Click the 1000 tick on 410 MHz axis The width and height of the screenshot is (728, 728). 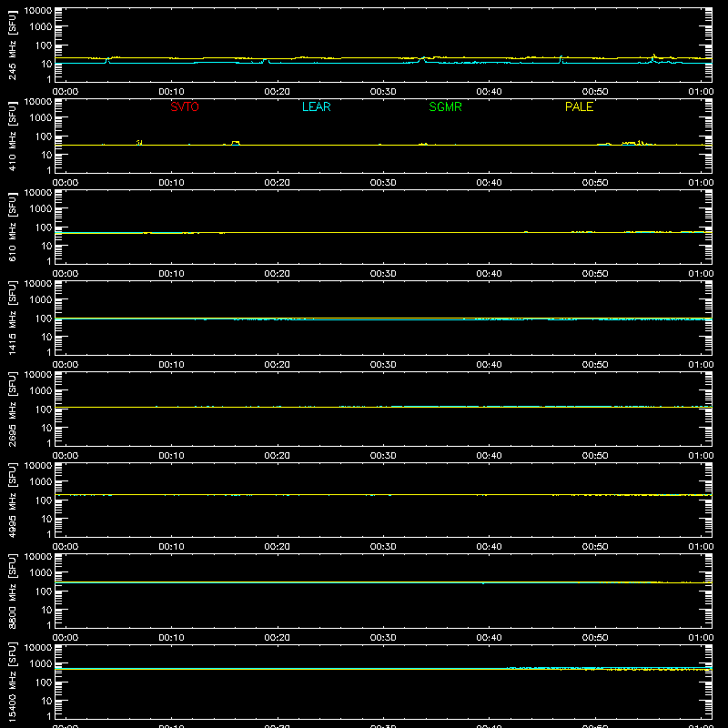coord(41,118)
